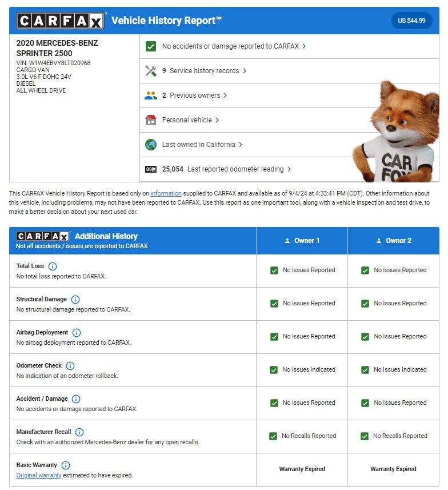Expand the Previous owners chevron

225,95
